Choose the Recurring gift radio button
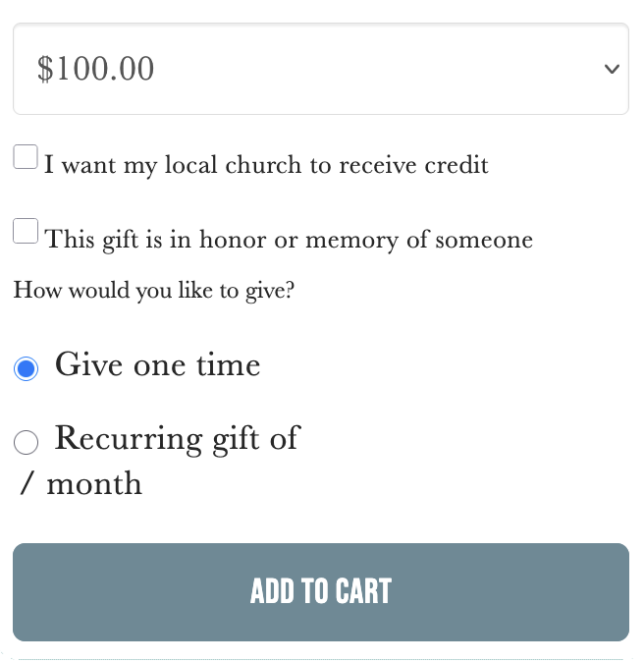Viewport: 644px width, 662px height. 27,443
